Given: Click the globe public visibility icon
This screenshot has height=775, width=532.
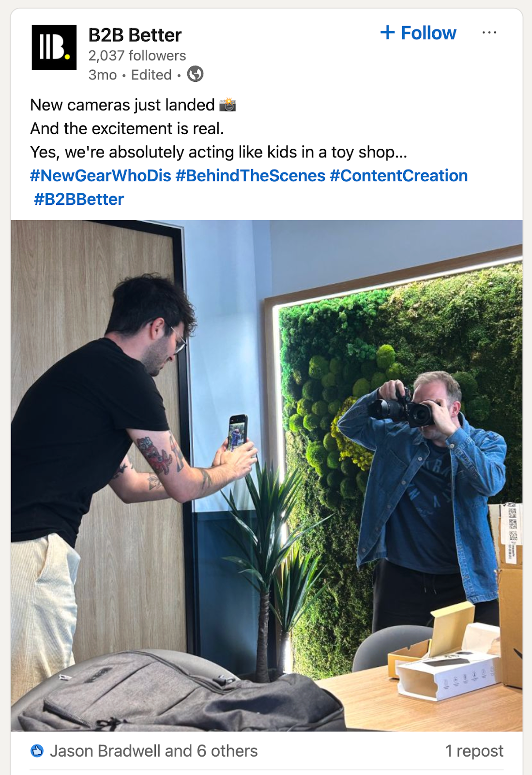Looking at the screenshot, I should (195, 74).
